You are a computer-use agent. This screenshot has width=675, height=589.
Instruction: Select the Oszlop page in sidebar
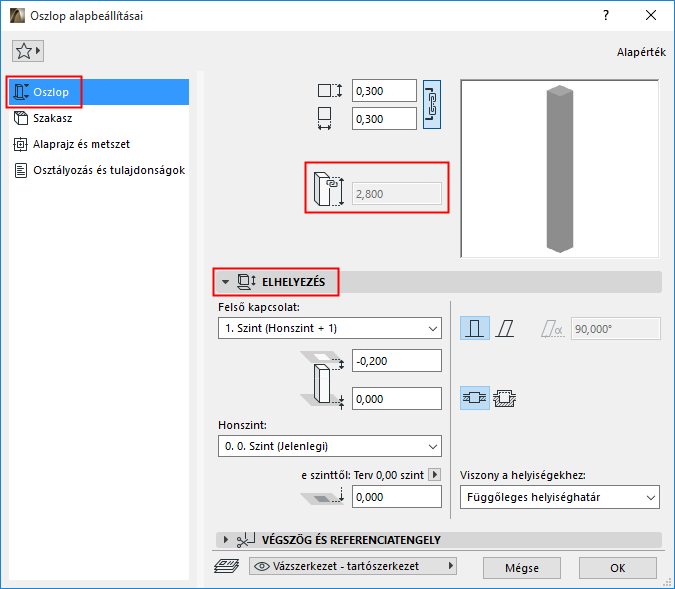point(99,92)
